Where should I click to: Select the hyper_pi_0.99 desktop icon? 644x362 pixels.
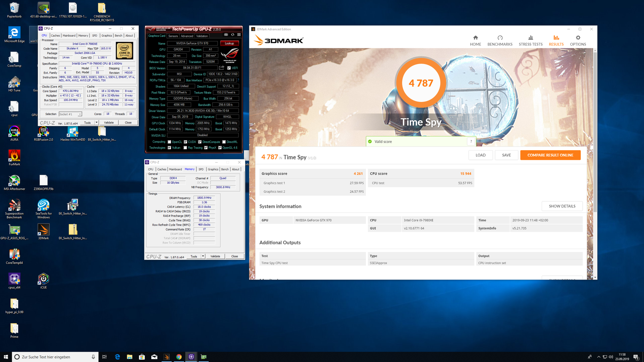pos(14,306)
